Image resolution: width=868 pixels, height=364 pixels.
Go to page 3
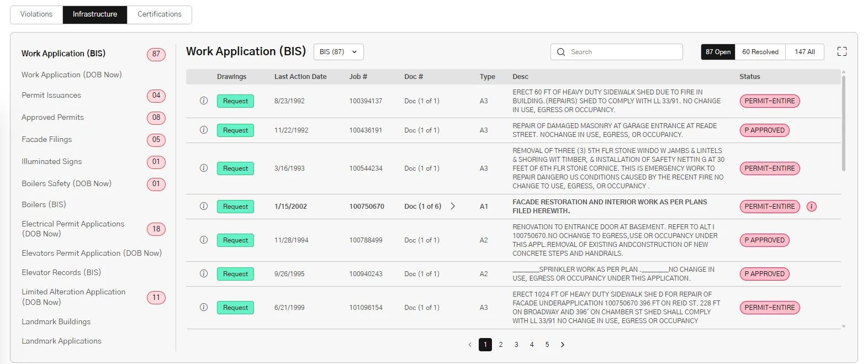(x=516, y=345)
